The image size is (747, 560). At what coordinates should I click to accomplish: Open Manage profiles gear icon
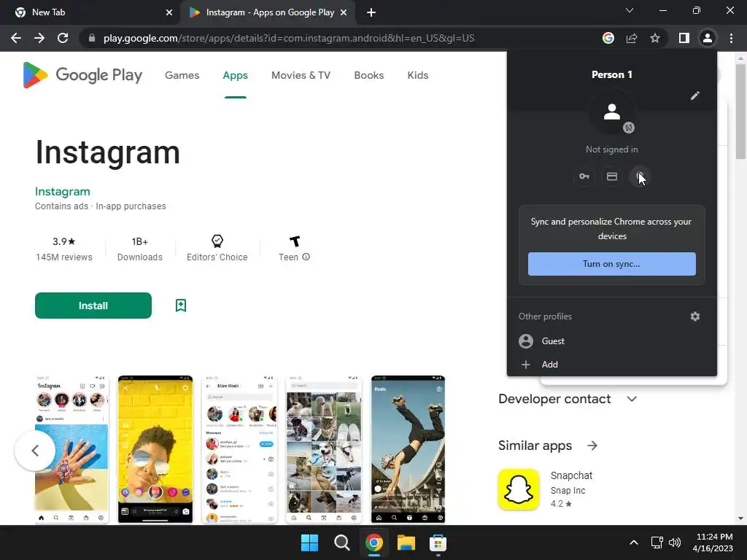pos(695,316)
